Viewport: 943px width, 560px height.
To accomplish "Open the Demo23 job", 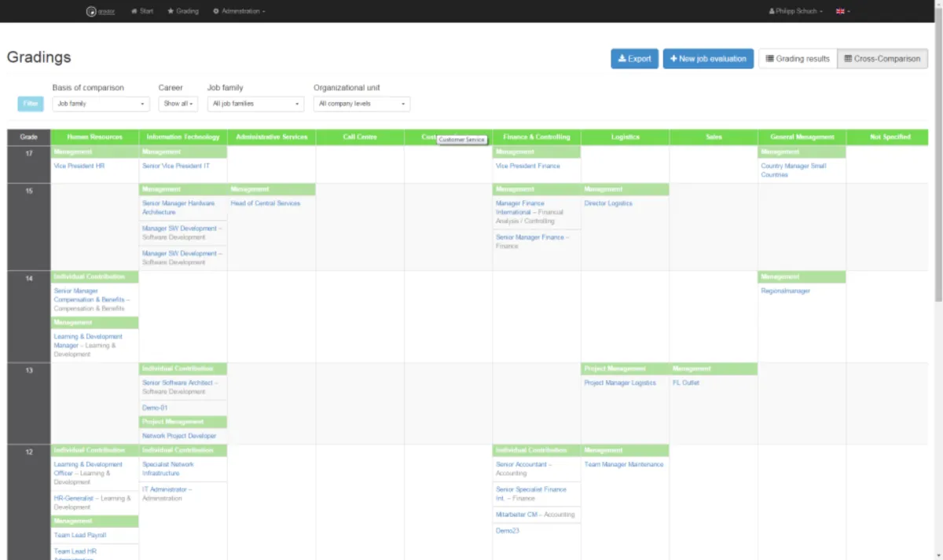I will 508,532.
